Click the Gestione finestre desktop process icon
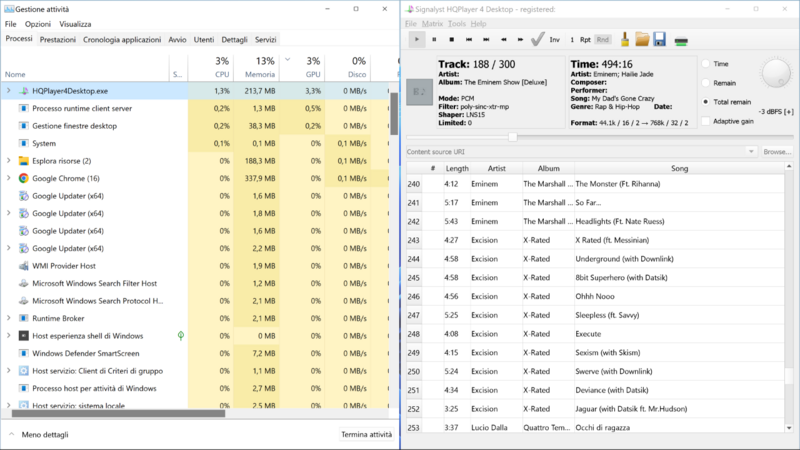800x450 pixels. coord(23,126)
